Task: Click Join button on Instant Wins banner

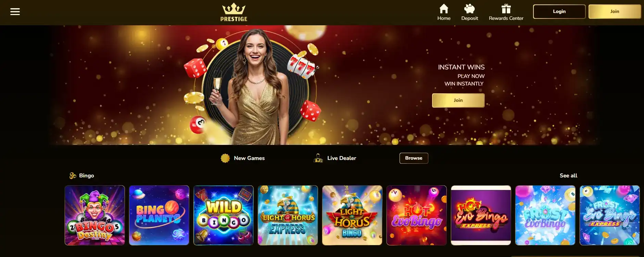Action: (458, 100)
